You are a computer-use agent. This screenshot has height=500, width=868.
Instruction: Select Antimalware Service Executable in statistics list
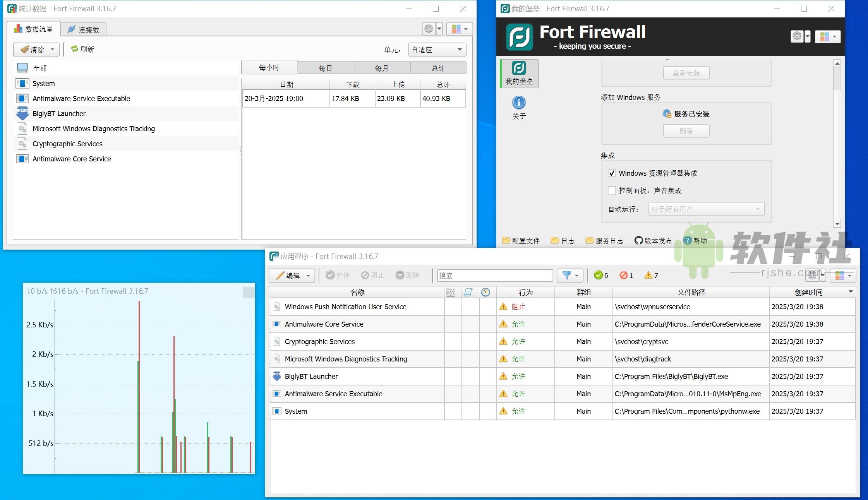tap(127, 98)
